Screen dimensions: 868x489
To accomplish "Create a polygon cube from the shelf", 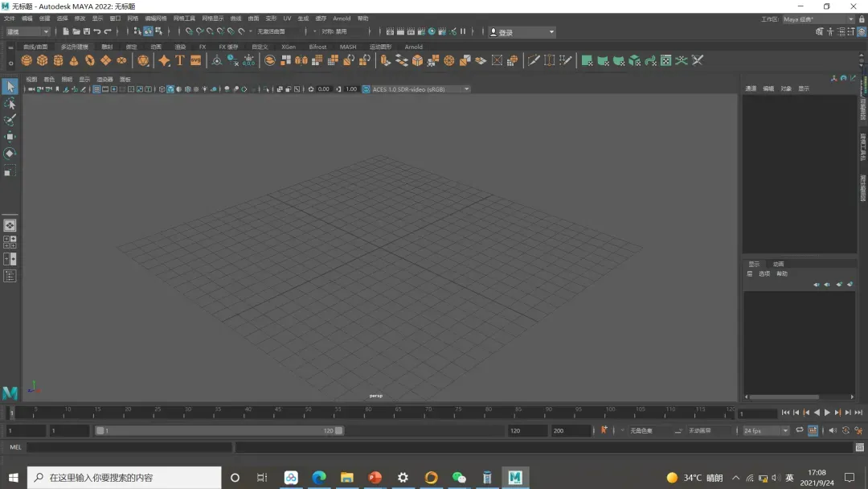I will click(x=43, y=60).
